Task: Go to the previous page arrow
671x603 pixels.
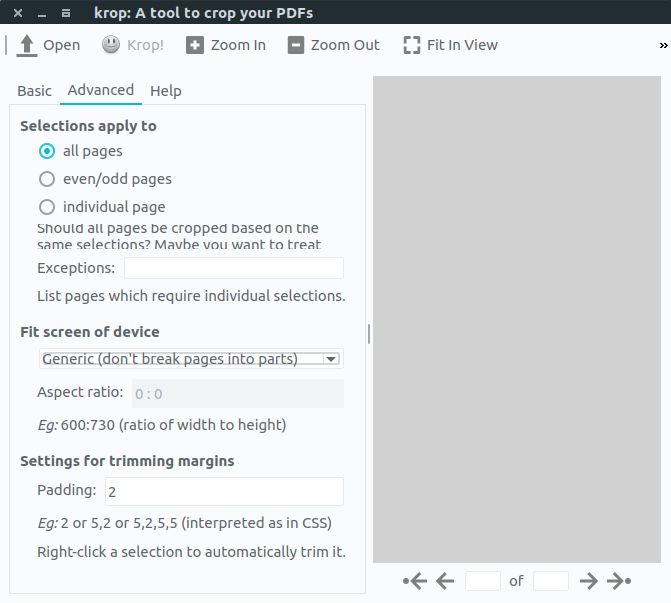Action: click(x=446, y=581)
